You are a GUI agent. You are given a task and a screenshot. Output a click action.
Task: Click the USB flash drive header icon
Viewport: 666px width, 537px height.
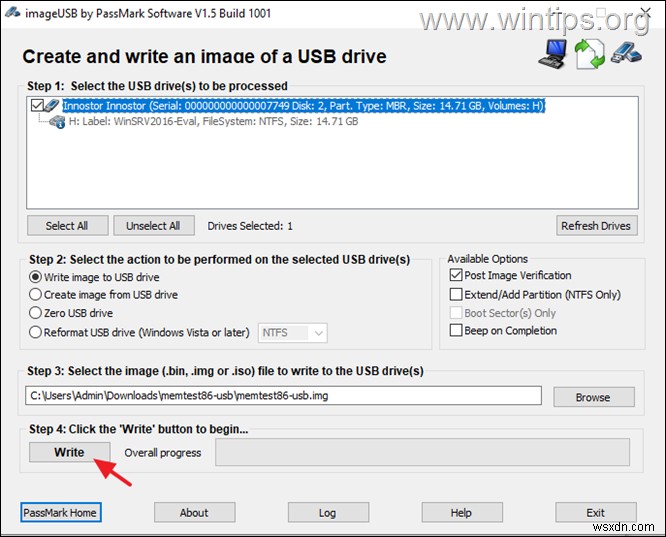(x=626, y=53)
